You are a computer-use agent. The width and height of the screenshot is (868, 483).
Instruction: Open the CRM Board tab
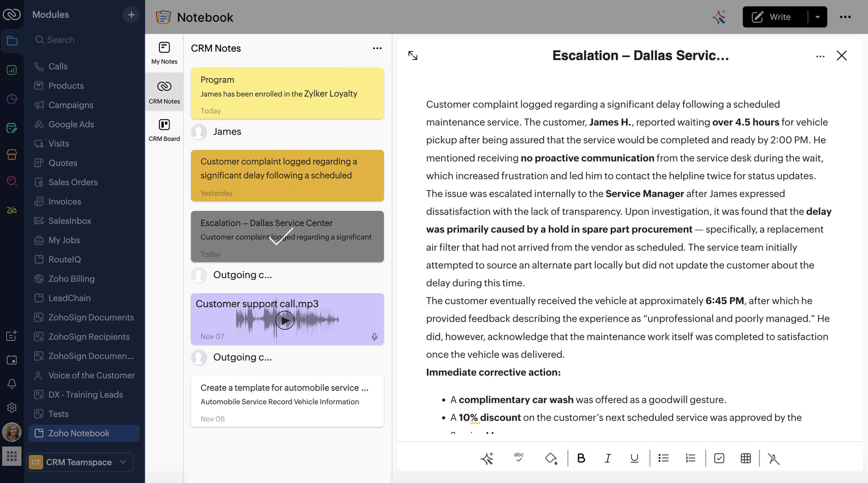click(164, 129)
